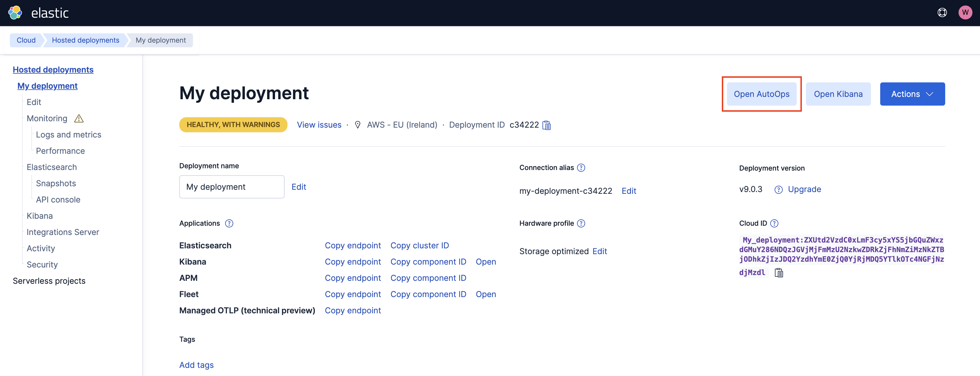Screen dimensions: 980x376
Task: Copy Elasticsearch cluster ID
Action: (419, 245)
